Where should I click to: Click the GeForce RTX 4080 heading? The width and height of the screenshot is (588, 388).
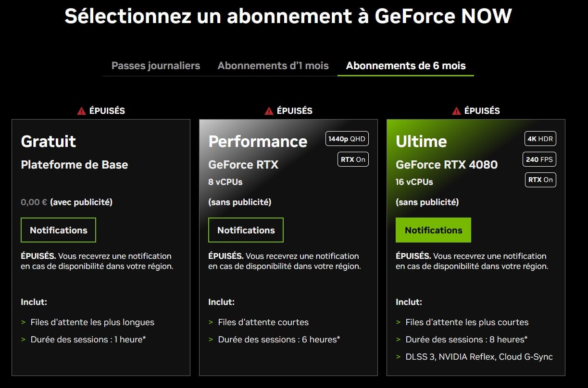[x=447, y=165]
